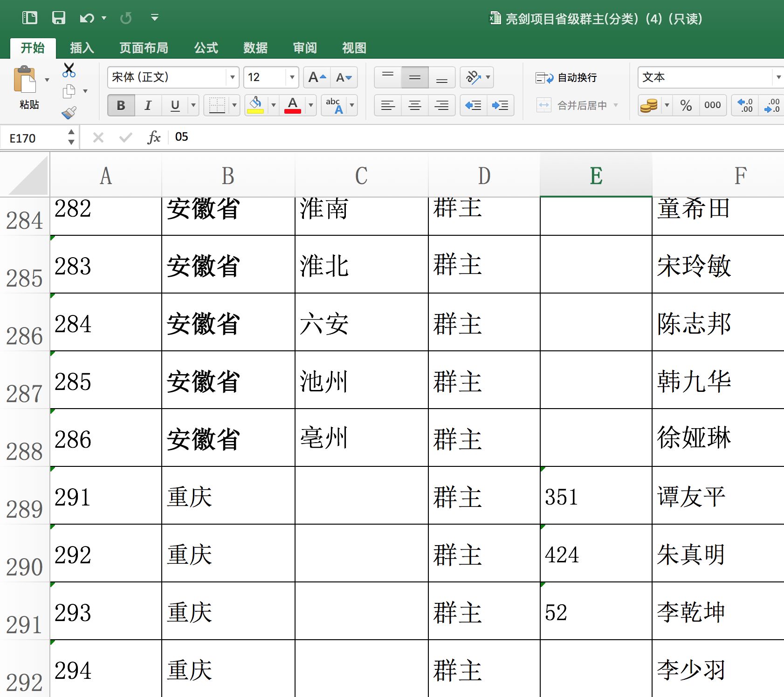Switch to the 审阅 tab
784x697 pixels.
305,48
